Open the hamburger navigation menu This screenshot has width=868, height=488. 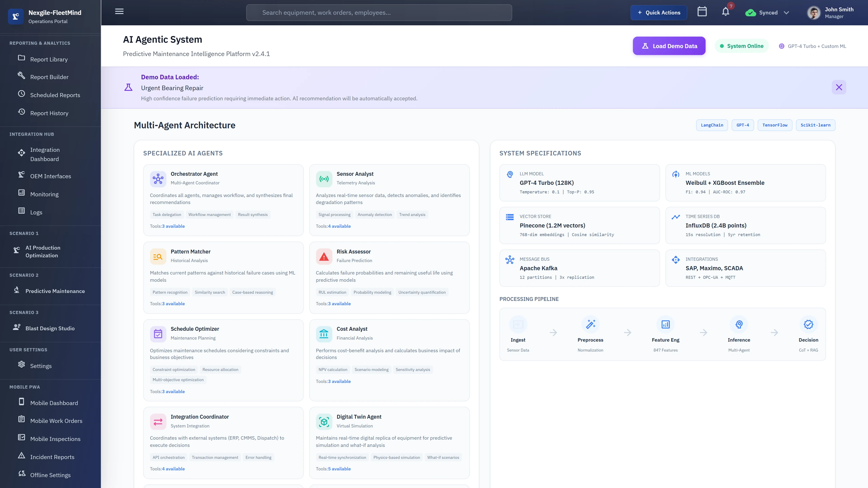(x=119, y=11)
